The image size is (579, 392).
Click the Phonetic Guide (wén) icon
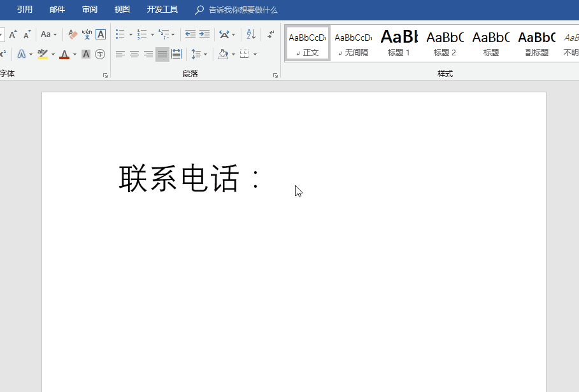tap(87, 34)
